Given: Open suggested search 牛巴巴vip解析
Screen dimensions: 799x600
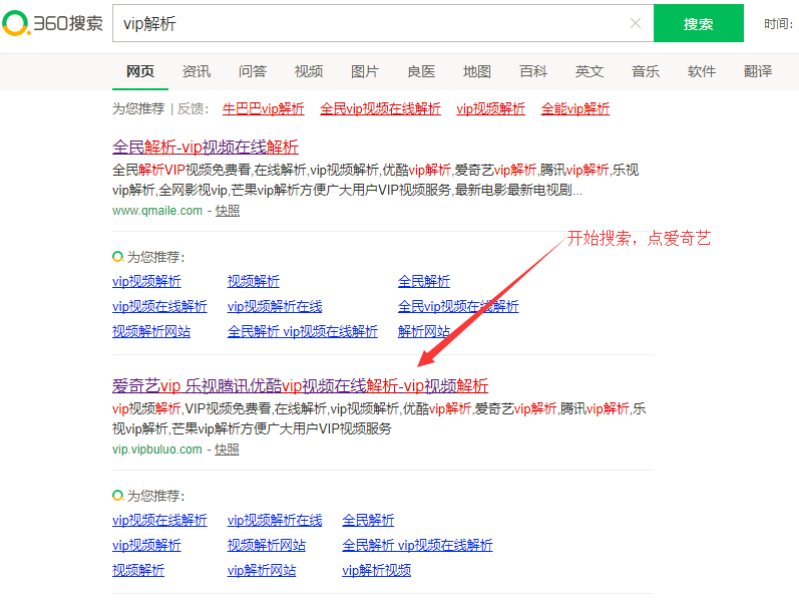Looking at the screenshot, I should click(263, 109).
